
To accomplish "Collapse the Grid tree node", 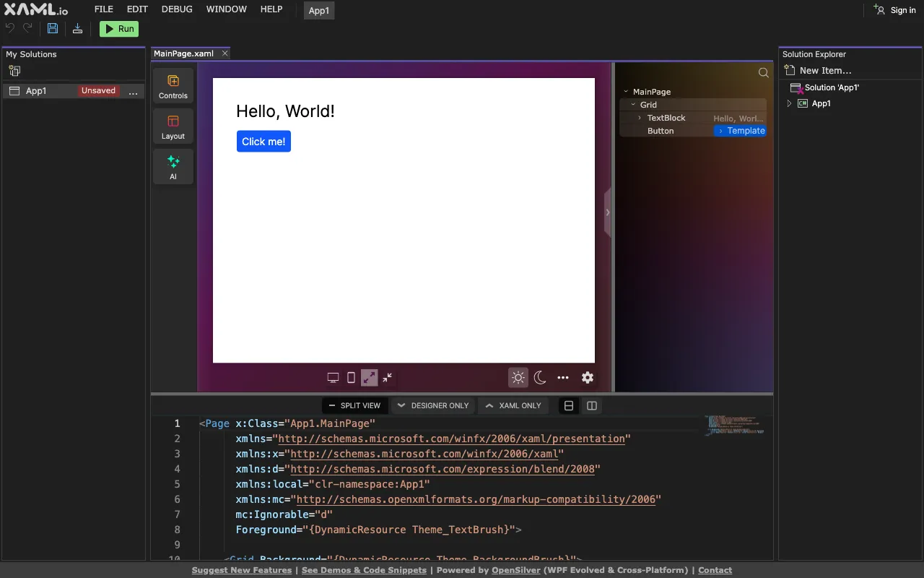I will pos(633,105).
